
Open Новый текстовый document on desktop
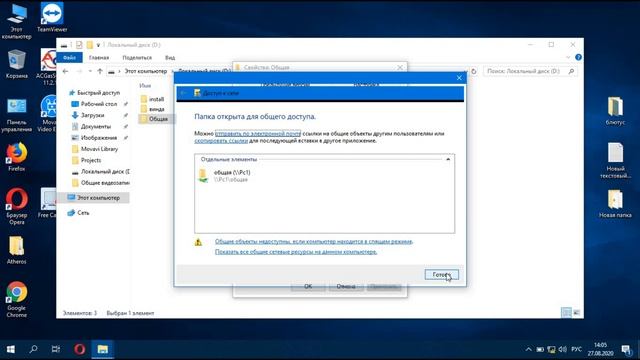point(615,160)
